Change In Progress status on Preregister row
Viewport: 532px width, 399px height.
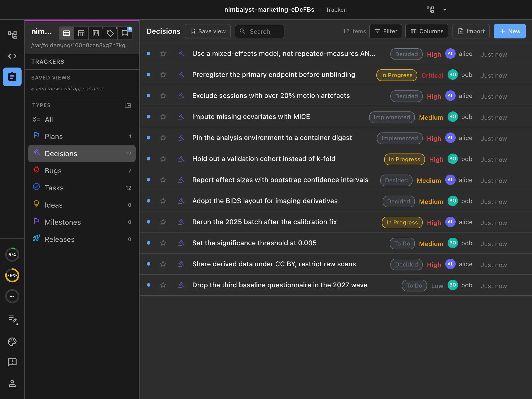click(x=397, y=75)
